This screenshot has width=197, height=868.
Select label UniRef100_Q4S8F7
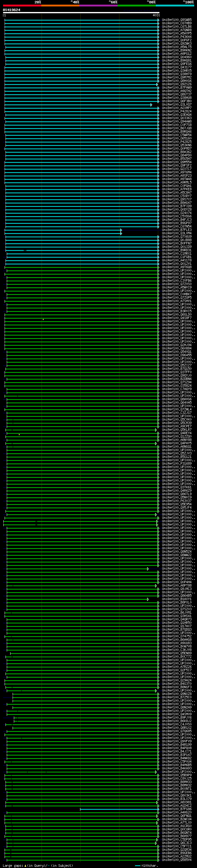click(x=177, y=318)
